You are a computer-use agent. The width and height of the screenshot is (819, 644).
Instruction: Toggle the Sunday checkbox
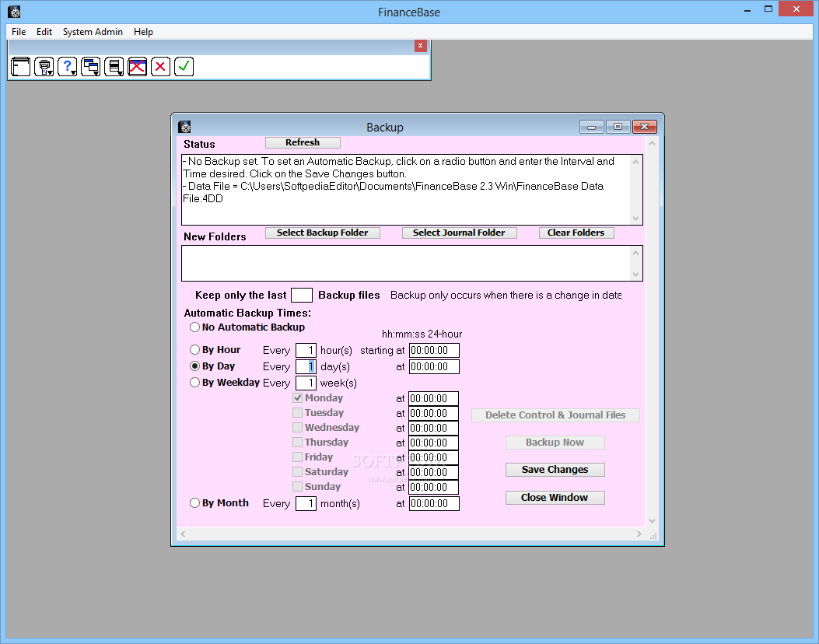click(298, 486)
